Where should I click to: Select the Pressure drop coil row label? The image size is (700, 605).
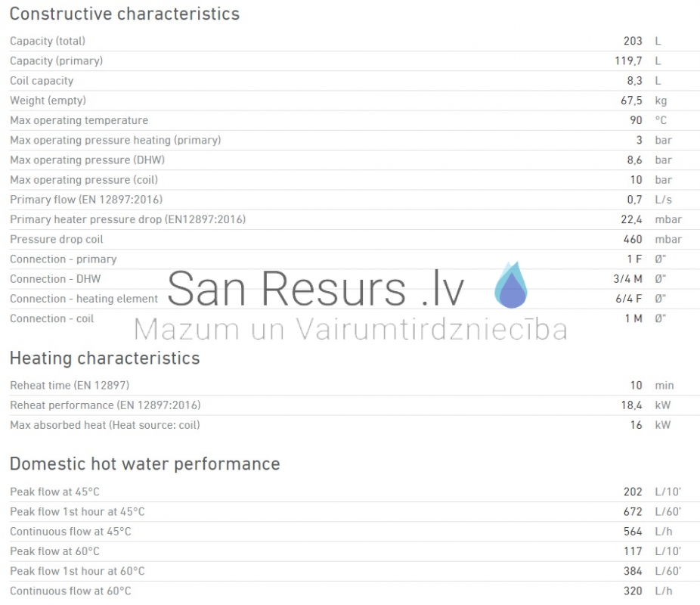tap(56, 239)
